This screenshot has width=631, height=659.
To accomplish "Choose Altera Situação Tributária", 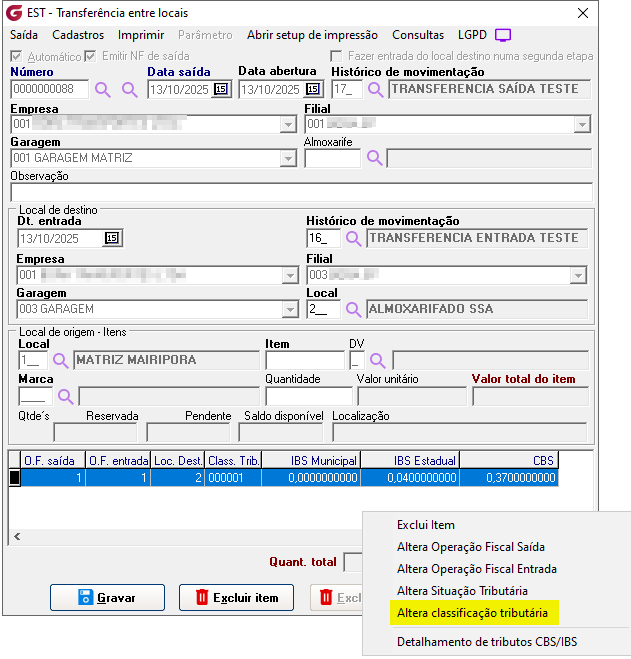I will click(462, 590).
